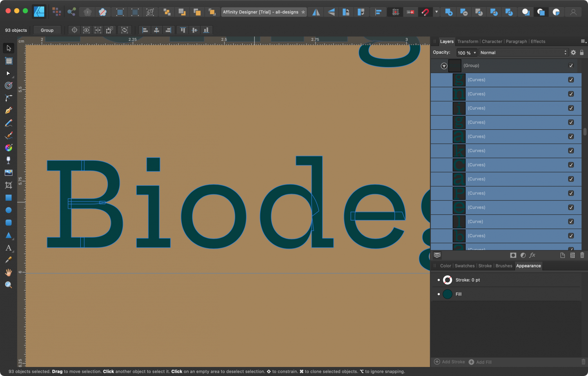Click the Group button in the context bar
Image resolution: width=588 pixels, height=376 pixels.
47,30
